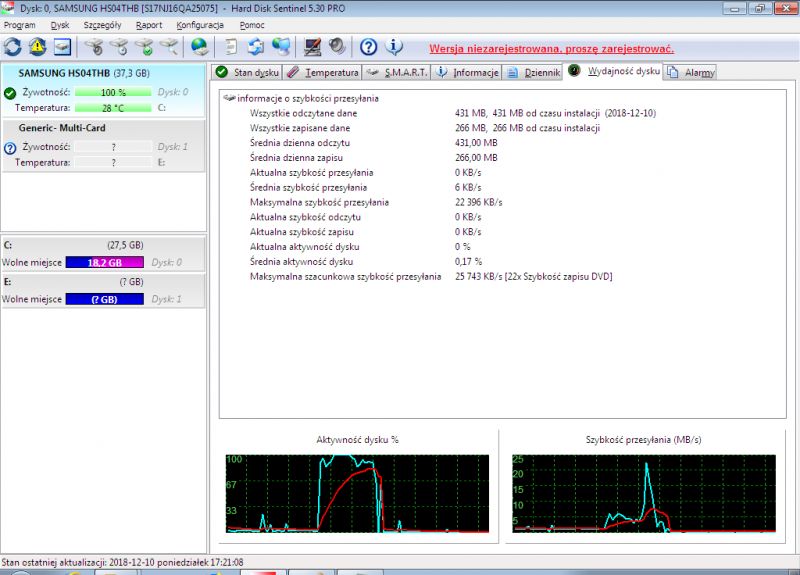Select the SAMSUNG HS04THB disk entry
The height and width of the screenshot is (575, 800).
[x=103, y=90]
